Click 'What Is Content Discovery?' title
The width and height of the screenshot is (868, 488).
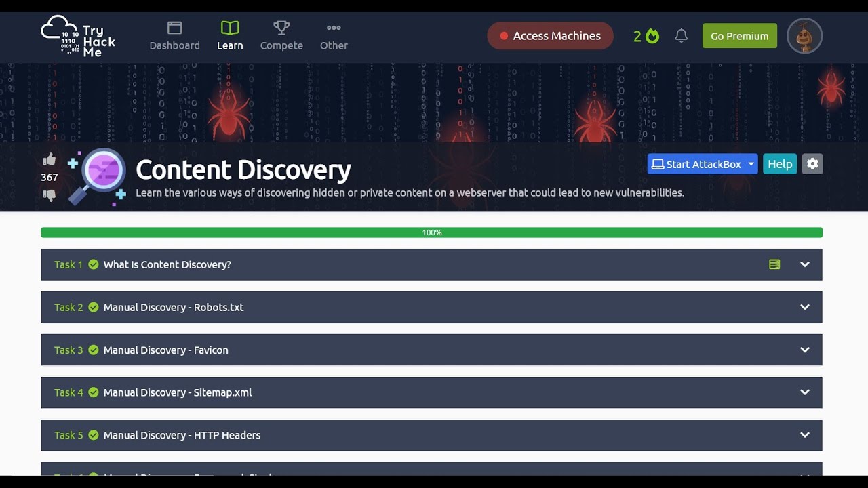tap(167, 264)
